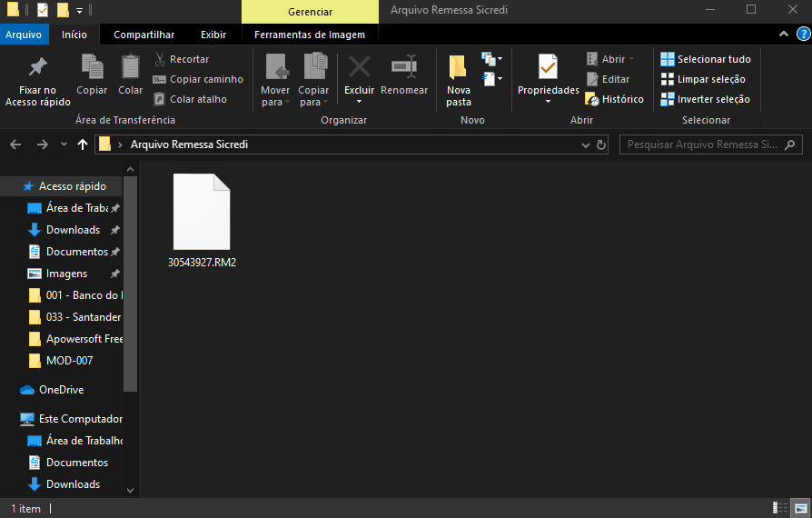Click the Pesquisar search field
This screenshot has width=812, height=518.
tap(710, 144)
